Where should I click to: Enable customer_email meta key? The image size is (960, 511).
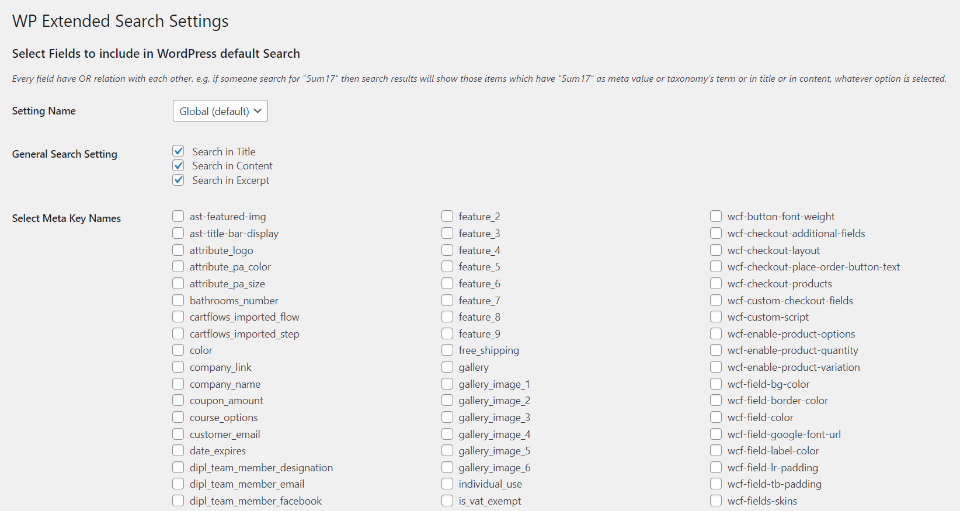tap(178, 434)
